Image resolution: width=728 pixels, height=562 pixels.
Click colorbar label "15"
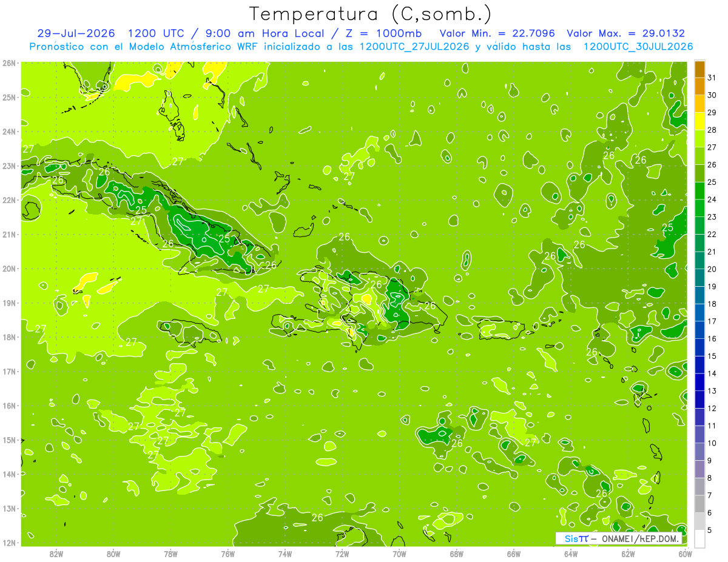[x=712, y=356]
